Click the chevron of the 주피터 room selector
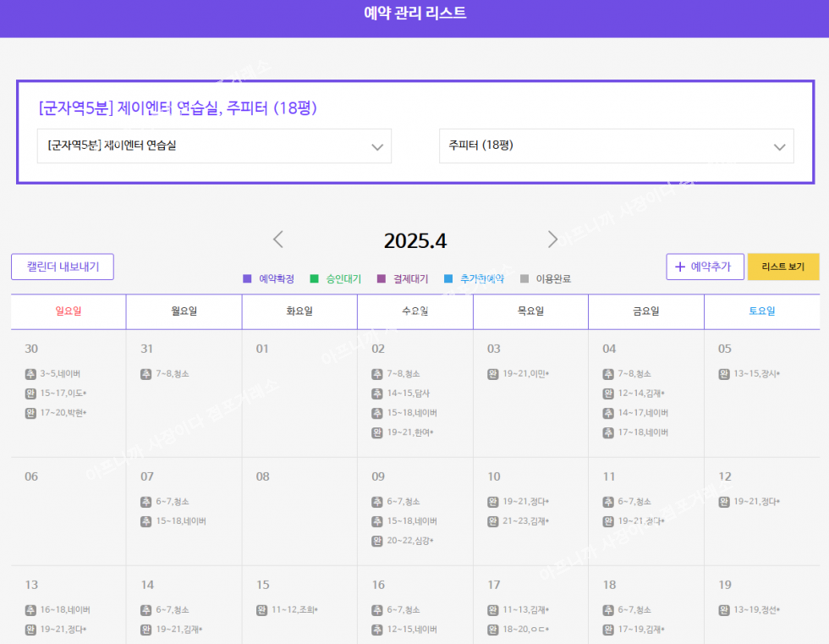Viewport: 829px width, 644px height. coord(780,147)
